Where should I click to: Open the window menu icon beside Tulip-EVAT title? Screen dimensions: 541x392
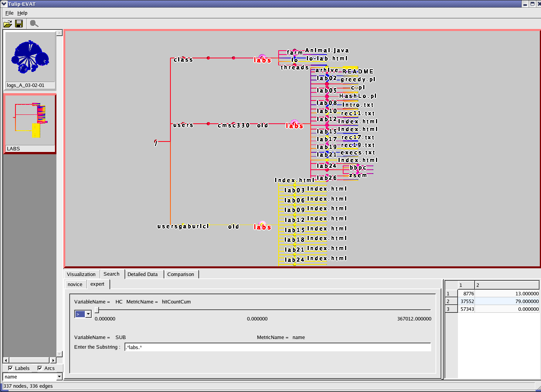click(4, 4)
